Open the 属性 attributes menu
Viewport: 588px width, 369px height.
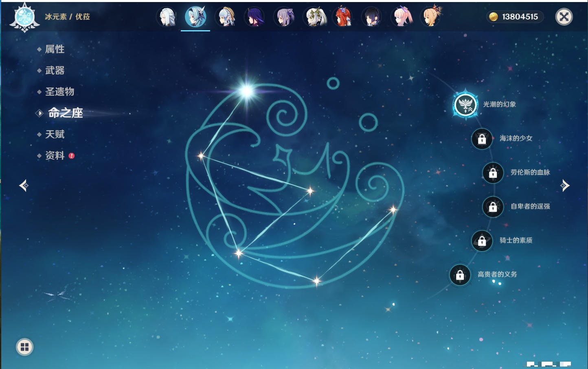(x=55, y=49)
